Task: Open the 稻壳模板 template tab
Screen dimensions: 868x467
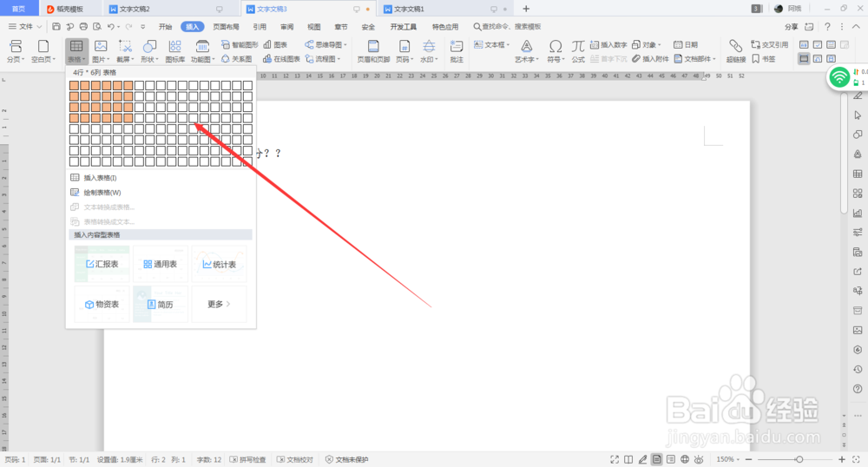Action: pyautogui.click(x=70, y=9)
